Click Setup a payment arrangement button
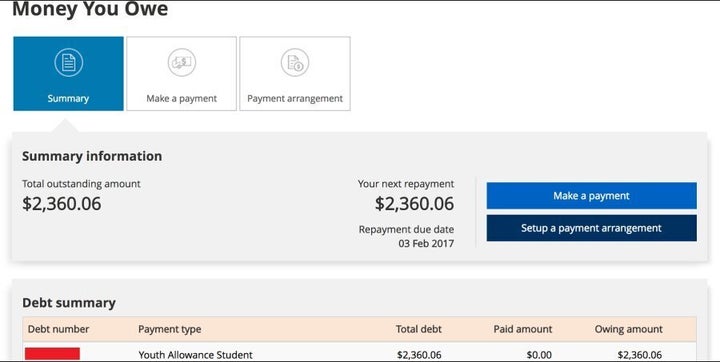This screenshot has height=362, width=720. click(x=591, y=228)
